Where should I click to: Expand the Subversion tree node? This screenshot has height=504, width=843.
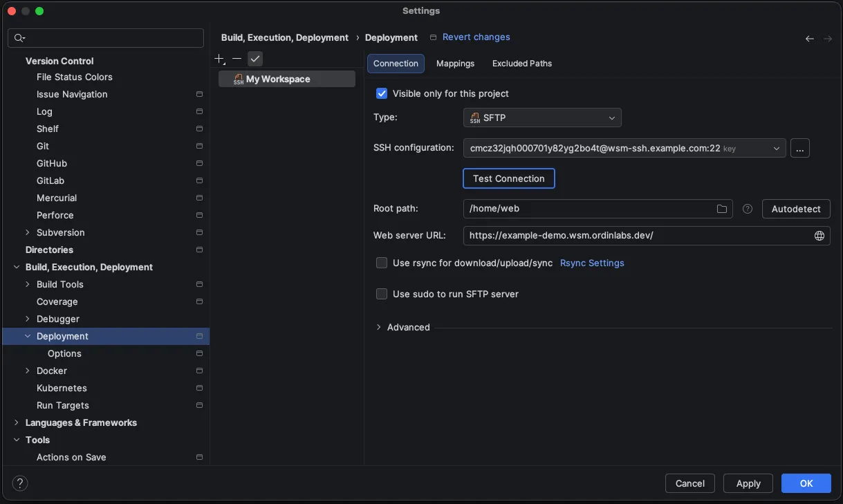pyautogui.click(x=28, y=232)
